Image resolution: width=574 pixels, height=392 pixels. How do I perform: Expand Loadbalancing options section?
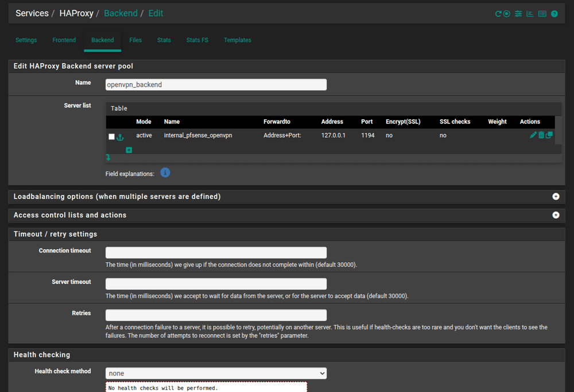[556, 196]
